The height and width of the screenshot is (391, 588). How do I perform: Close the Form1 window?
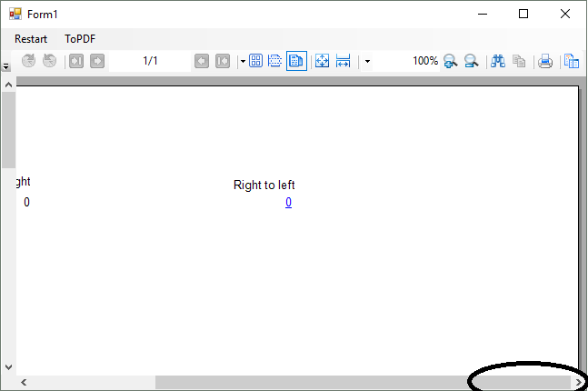coord(565,14)
